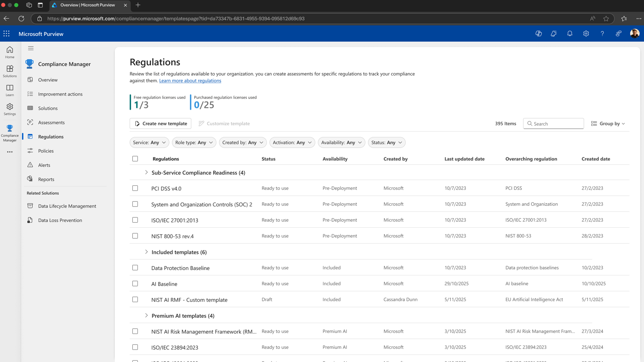Open Learn in the left rail
Image resolution: width=644 pixels, height=362 pixels.
tap(10, 90)
